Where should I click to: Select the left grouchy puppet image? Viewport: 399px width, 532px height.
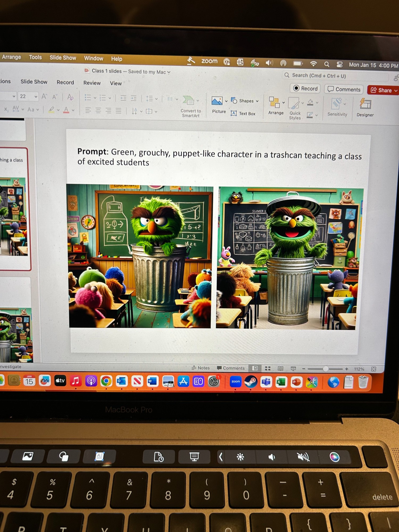(x=140, y=256)
